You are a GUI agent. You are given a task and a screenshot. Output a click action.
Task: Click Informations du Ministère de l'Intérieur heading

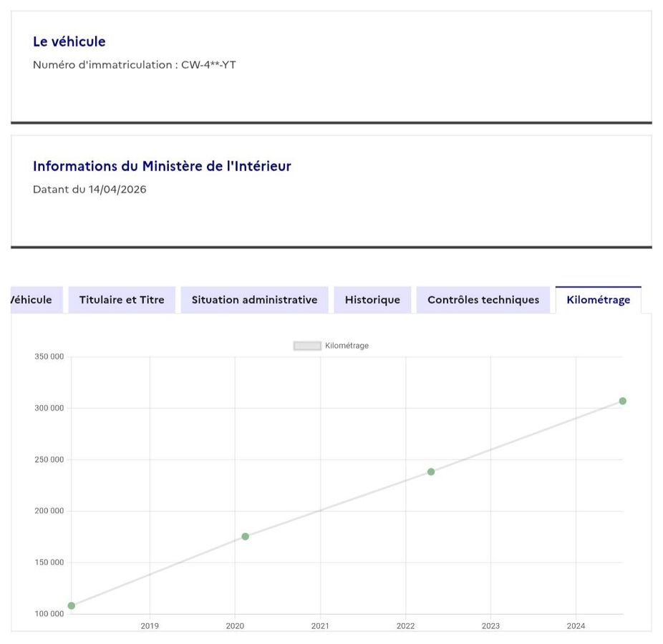coord(162,166)
